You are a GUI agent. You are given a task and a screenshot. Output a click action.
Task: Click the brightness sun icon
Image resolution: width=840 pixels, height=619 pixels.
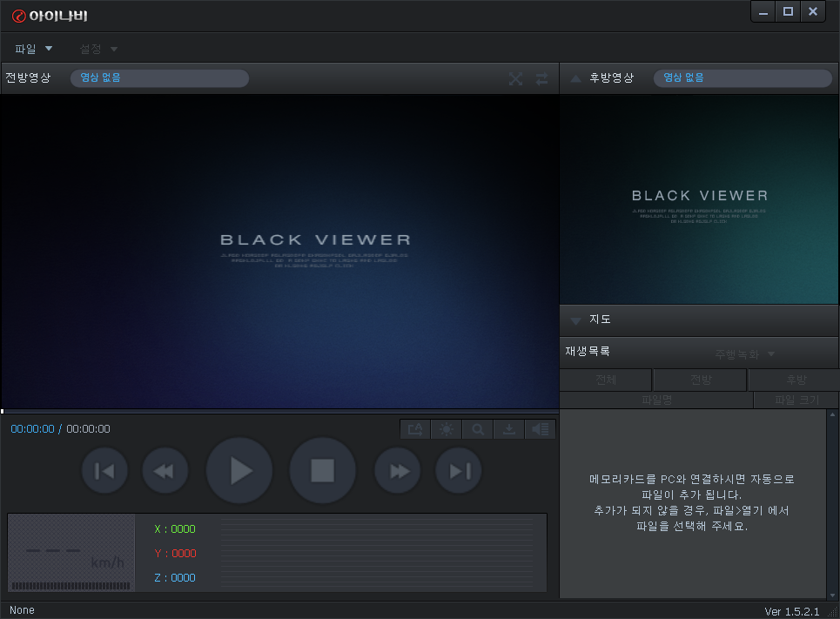click(x=447, y=429)
